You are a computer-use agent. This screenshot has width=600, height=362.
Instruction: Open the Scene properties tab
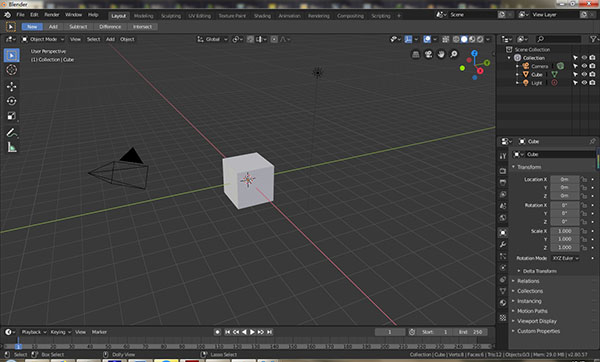point(503,206)
